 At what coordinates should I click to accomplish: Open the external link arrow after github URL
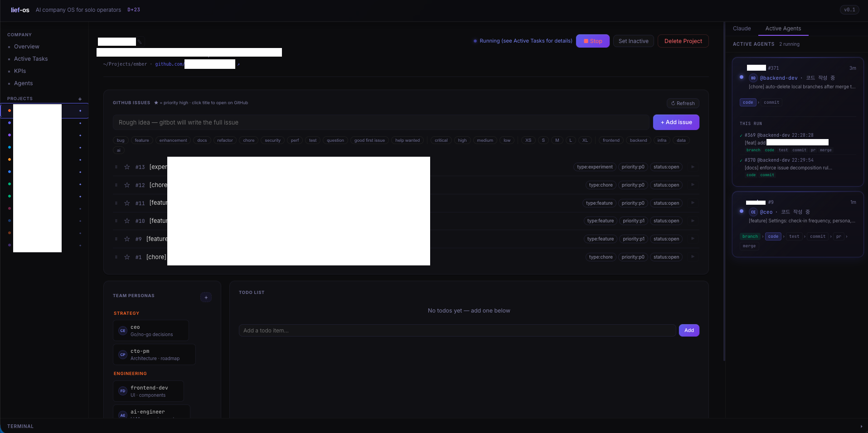click(238, 64)
